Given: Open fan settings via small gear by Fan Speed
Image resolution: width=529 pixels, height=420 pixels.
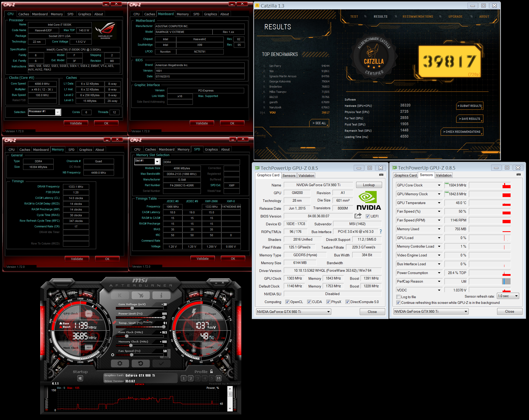Looking at the screenshot, I should point(112,355).
